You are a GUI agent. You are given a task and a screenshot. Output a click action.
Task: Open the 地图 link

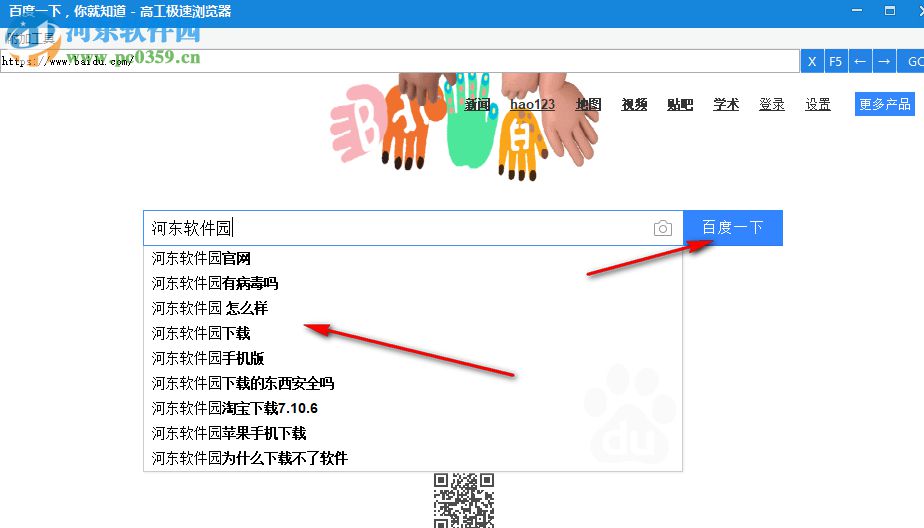click(x=588, y=105)
